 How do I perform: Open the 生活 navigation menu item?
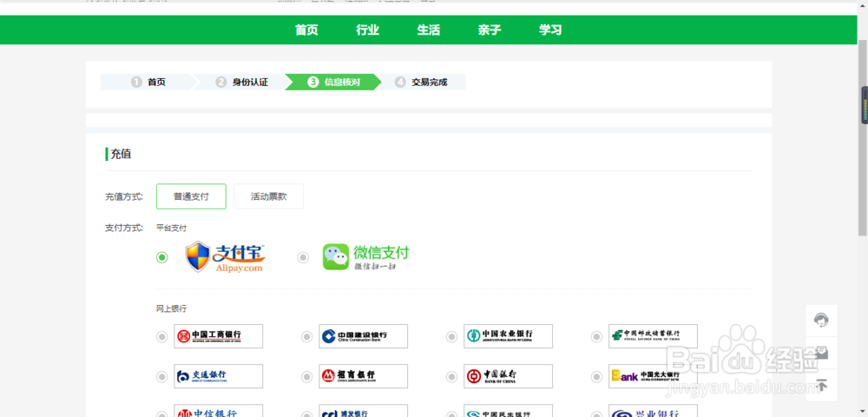tap(429, 30)
